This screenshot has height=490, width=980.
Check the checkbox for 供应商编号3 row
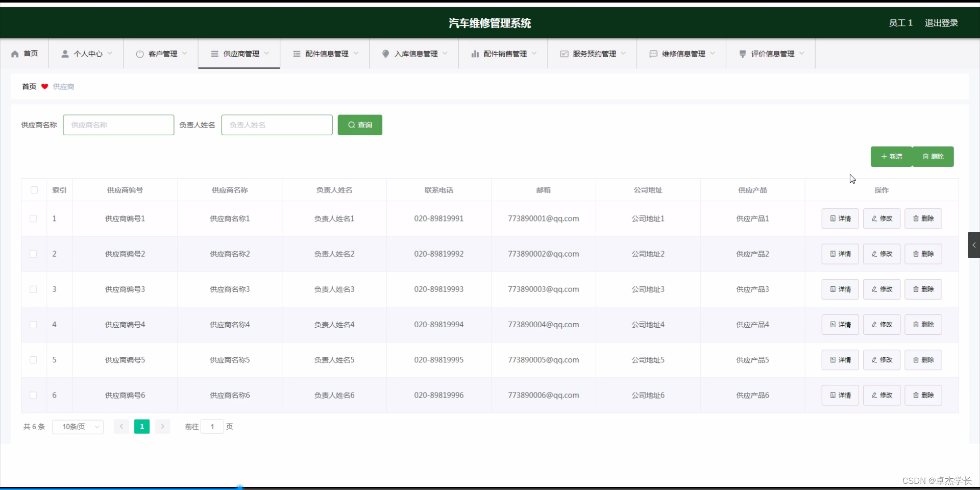pyautogui.click(x=33, y=289)
